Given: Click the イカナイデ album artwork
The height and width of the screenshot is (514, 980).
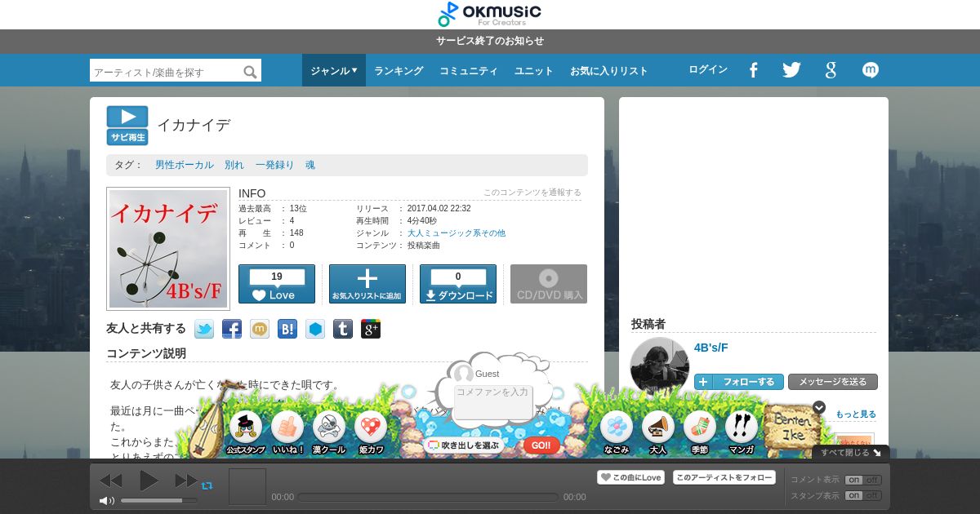Looking at the screenshot, I should 168,249.
